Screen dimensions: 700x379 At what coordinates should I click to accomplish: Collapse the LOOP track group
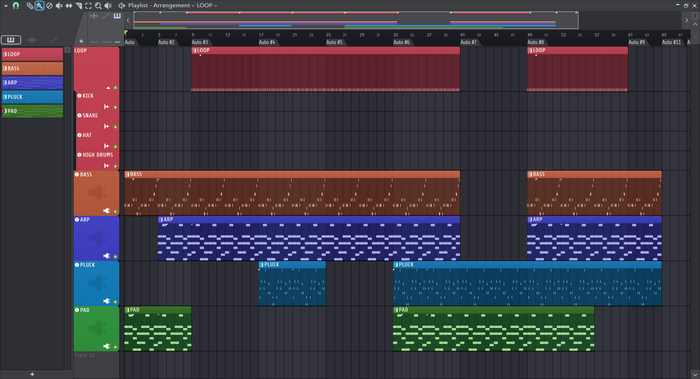coord(108,88)
